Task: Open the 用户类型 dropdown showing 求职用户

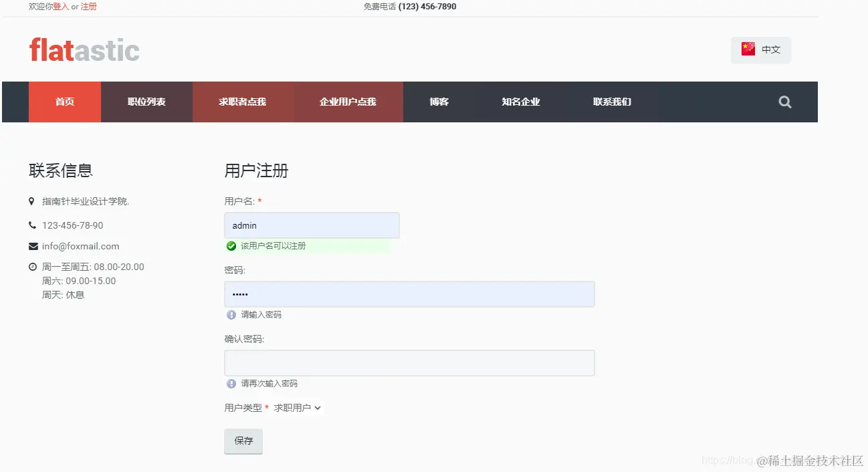Action: 298,408
